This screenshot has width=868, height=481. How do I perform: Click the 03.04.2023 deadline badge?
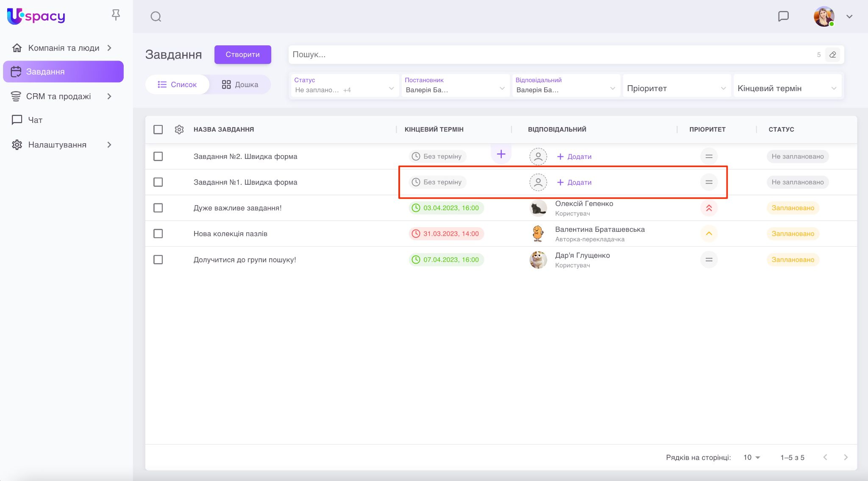tap(446, 208)
